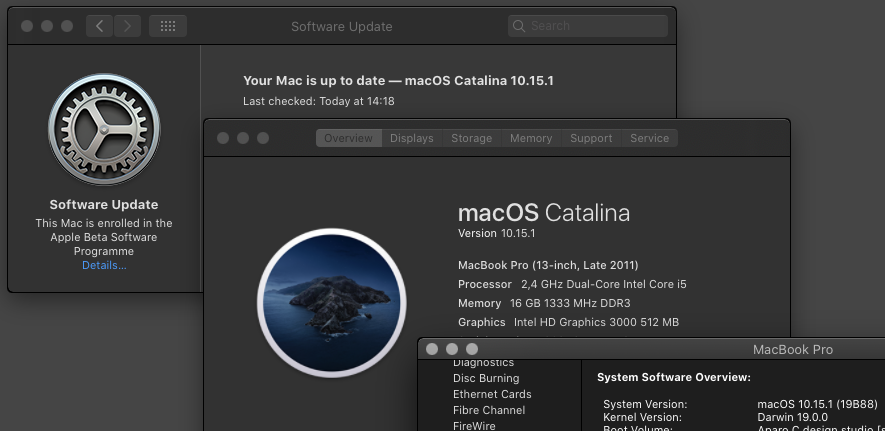Screen dimensions: 885x431
Task: Minimize the MacBook Pro System Information window
Action: [x=452, y=349]
